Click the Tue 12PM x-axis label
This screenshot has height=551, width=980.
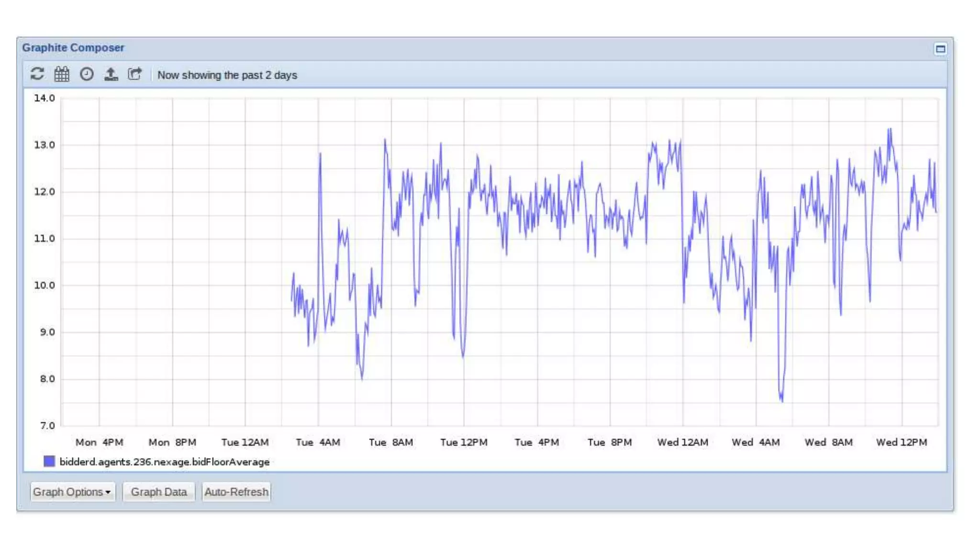[464, 442]
